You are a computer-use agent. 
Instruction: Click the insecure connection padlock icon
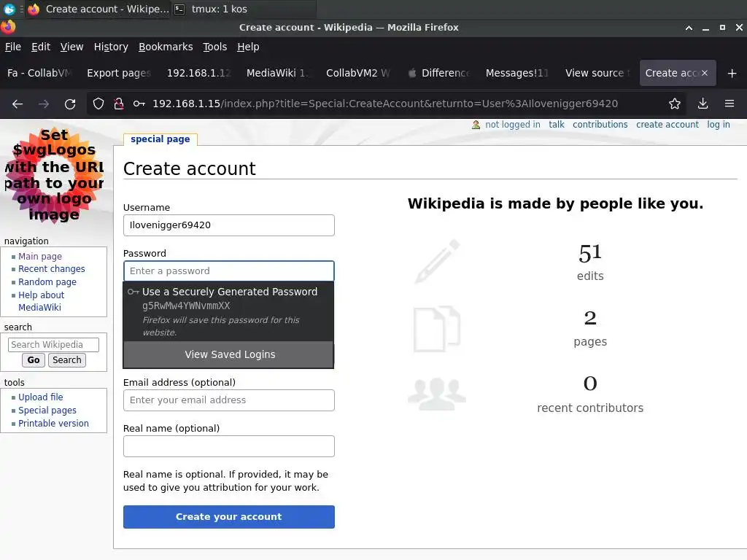(x=119, y=104)
